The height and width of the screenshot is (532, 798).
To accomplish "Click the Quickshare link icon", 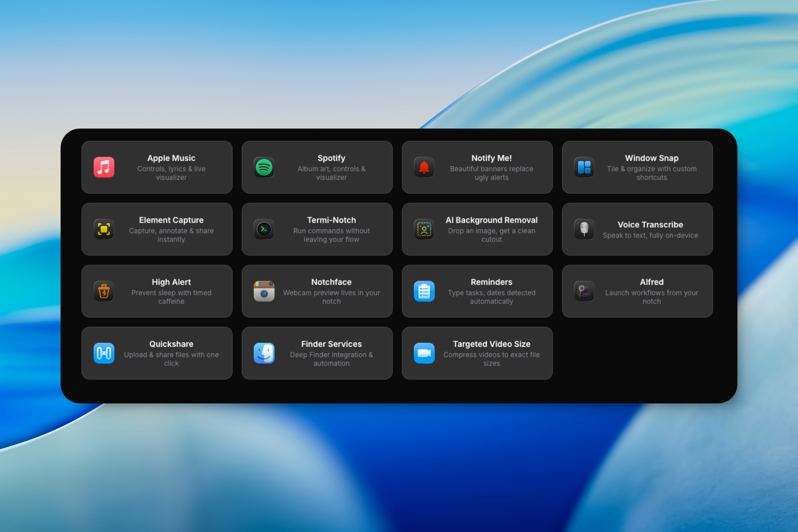I will pyautogui.click(x=104, y=353).
